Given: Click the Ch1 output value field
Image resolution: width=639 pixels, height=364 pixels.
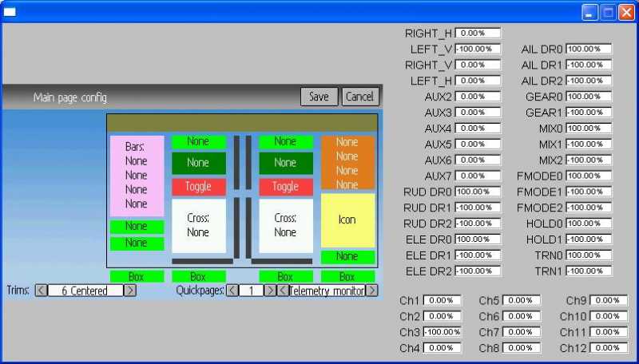Looking at the screenshot, I should pyautogui.click(x=443, y=300).
